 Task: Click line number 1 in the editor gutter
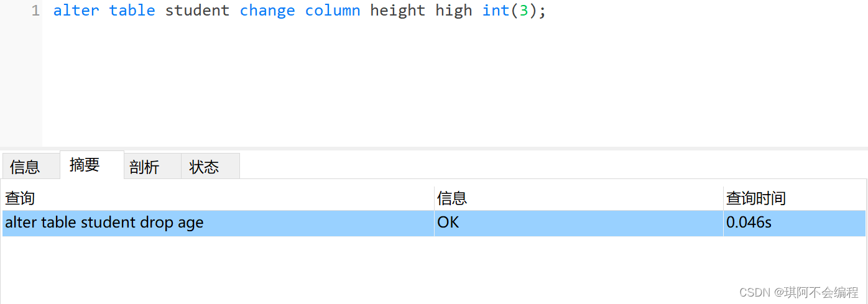(35, 11)
